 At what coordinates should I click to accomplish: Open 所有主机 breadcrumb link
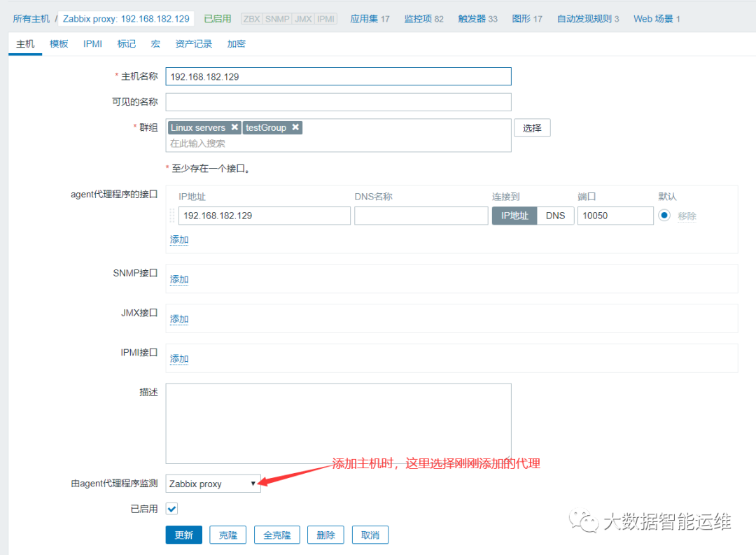(31, 19)
